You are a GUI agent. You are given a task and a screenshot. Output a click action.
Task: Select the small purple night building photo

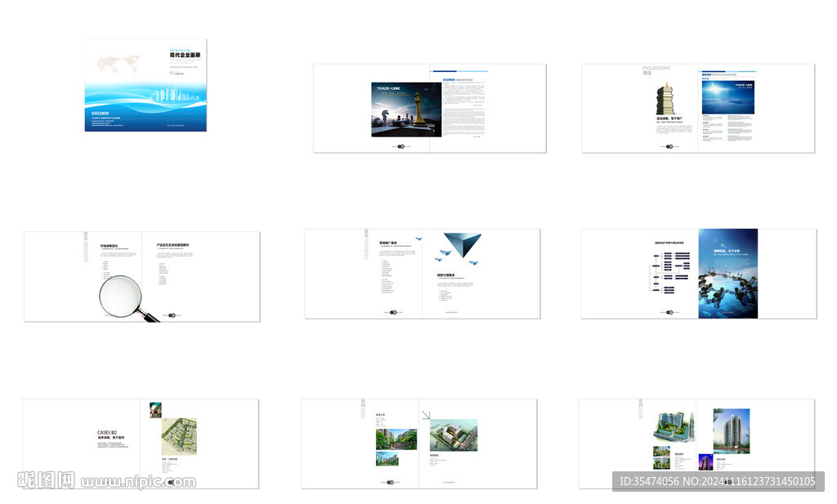pyautogui.click(x=705, y=462)
